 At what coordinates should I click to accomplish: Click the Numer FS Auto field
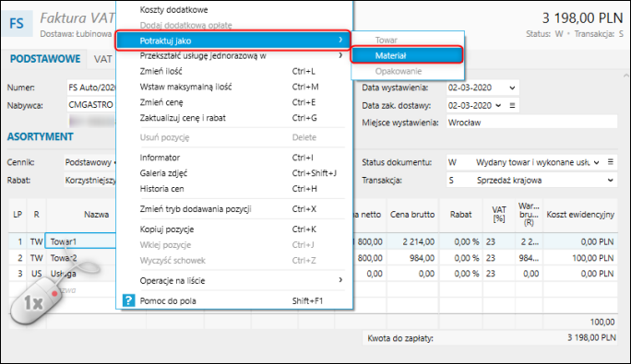point(92,88)
